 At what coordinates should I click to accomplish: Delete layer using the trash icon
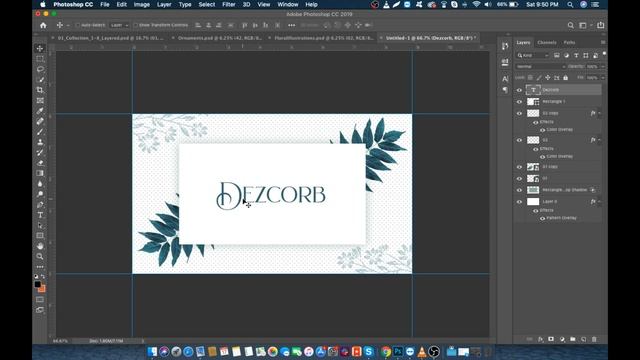click(x=594, y=339)
